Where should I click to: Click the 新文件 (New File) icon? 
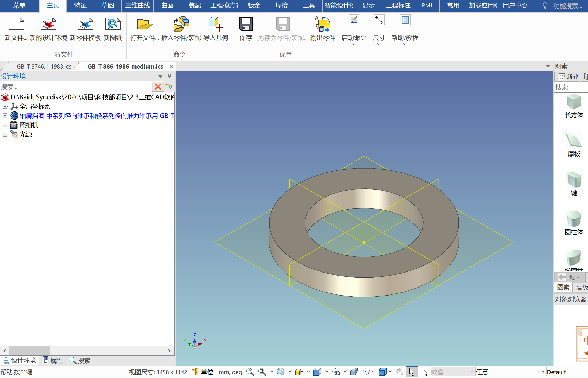click(x=16, y=24)
